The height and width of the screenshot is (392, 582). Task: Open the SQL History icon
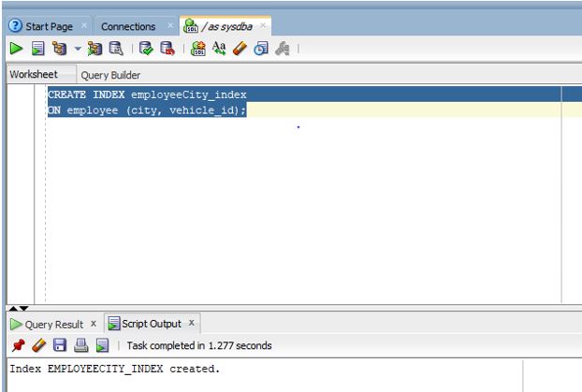point(261,49)
